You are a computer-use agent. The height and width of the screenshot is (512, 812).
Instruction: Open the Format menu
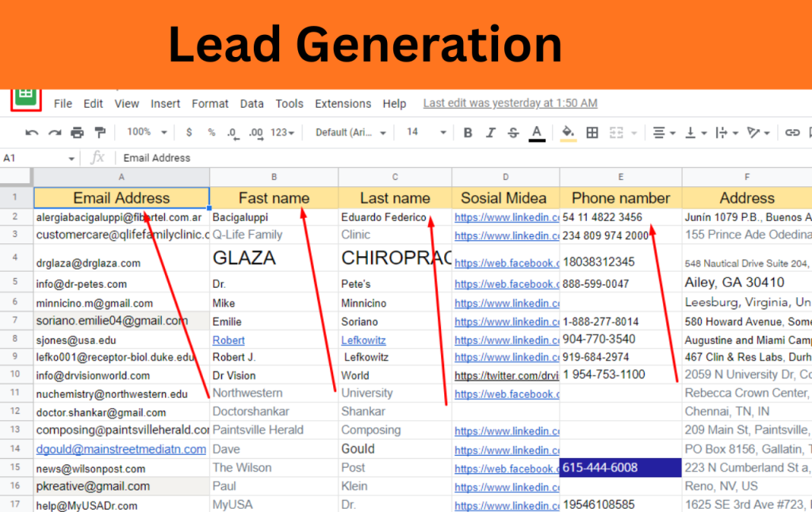(x=210, y=104)
